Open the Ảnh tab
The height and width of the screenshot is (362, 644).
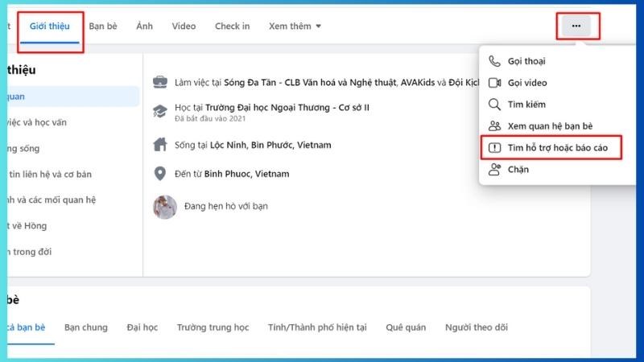pyautogui.click(x=144, y=27)
